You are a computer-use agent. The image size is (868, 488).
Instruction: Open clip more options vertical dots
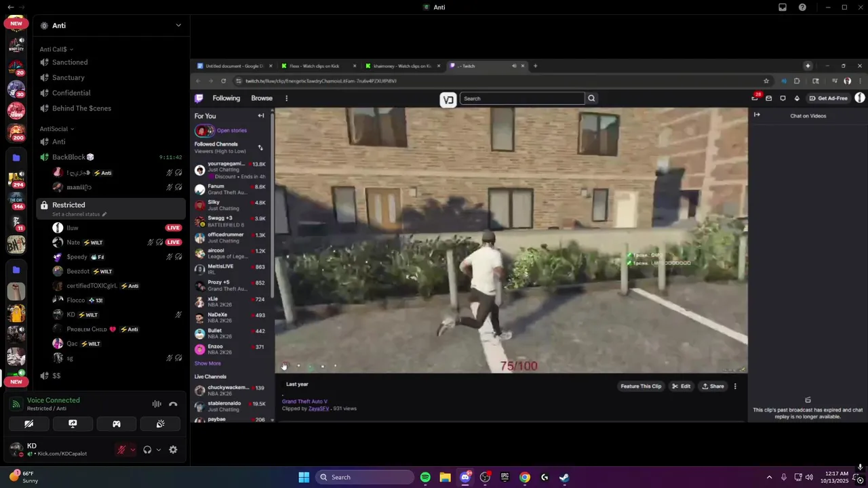pyautogui.click(x=735, y=386)
